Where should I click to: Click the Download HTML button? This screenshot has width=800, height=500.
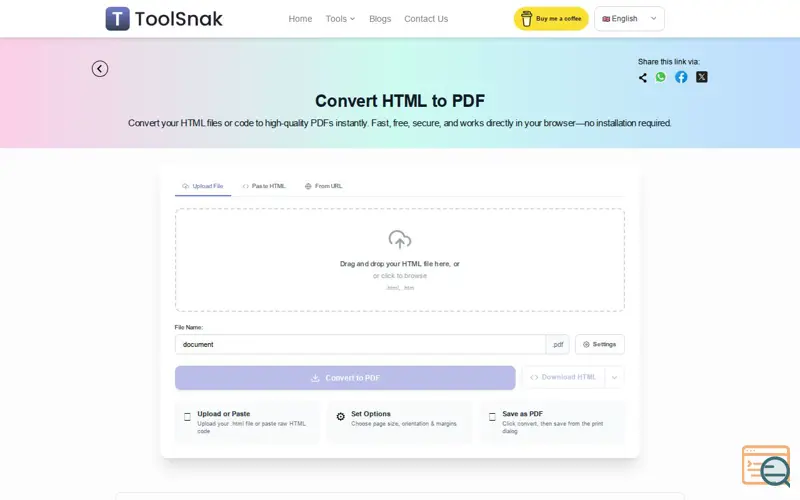[x=563, y=378]
